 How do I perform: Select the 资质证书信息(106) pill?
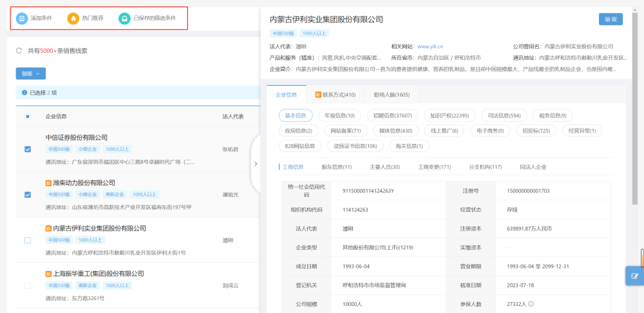coord(355,146)
